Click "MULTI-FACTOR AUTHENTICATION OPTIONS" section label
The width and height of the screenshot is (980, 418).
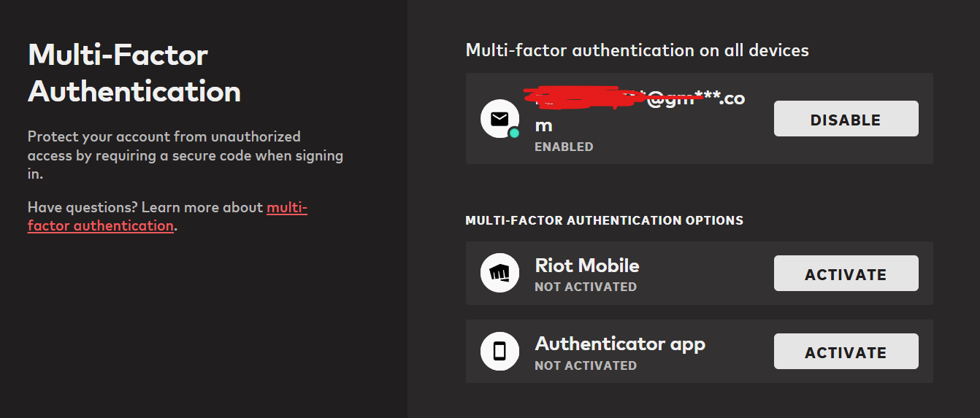pos(604,220)
